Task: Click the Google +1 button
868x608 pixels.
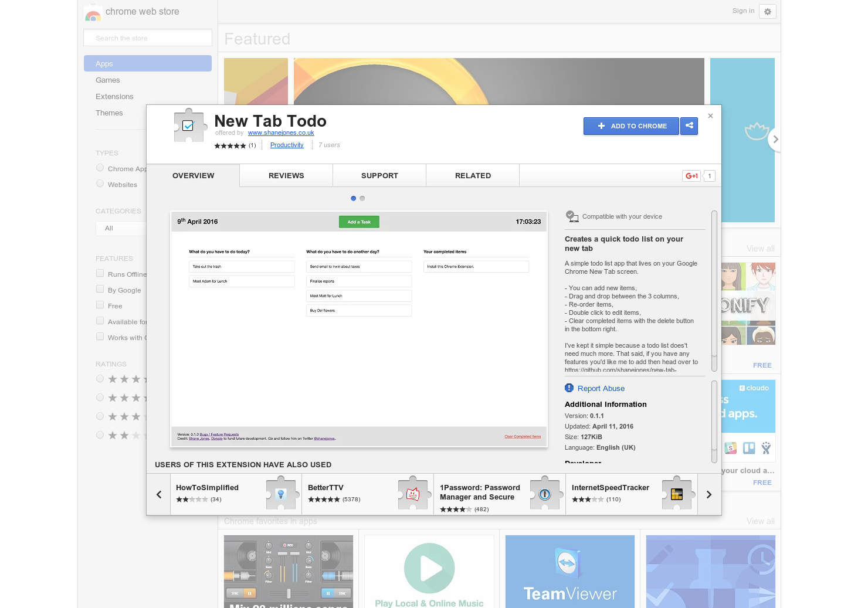Action: (691, 175)
